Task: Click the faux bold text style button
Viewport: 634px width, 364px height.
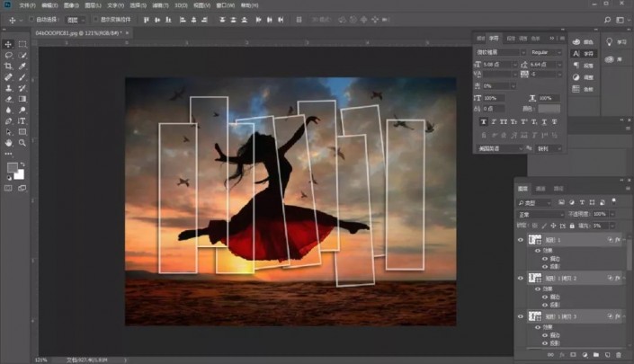Action: pos(483,121)
